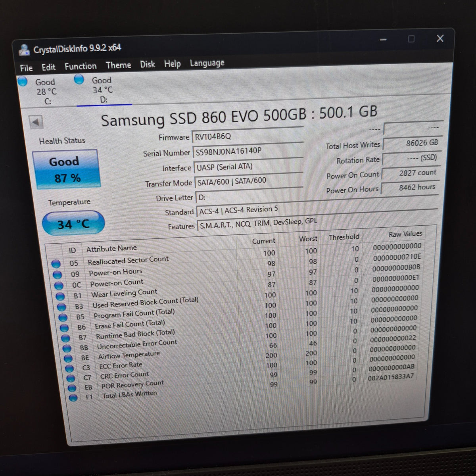Click Total Host Writes value 86026 GB
The width and height of the screenshot is (476, 476).
[x=412, y=143]
